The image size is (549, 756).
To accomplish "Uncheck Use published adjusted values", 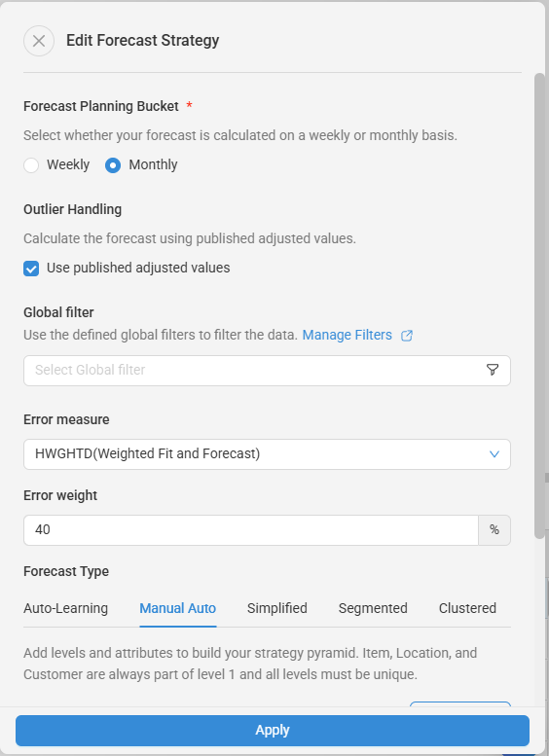I will click(31, 269).
